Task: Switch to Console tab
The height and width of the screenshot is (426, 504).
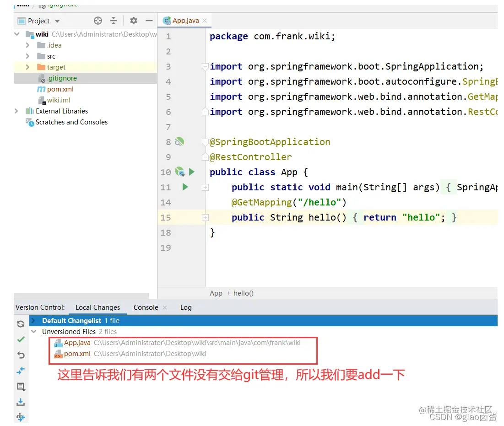Action: pos(146,307)
